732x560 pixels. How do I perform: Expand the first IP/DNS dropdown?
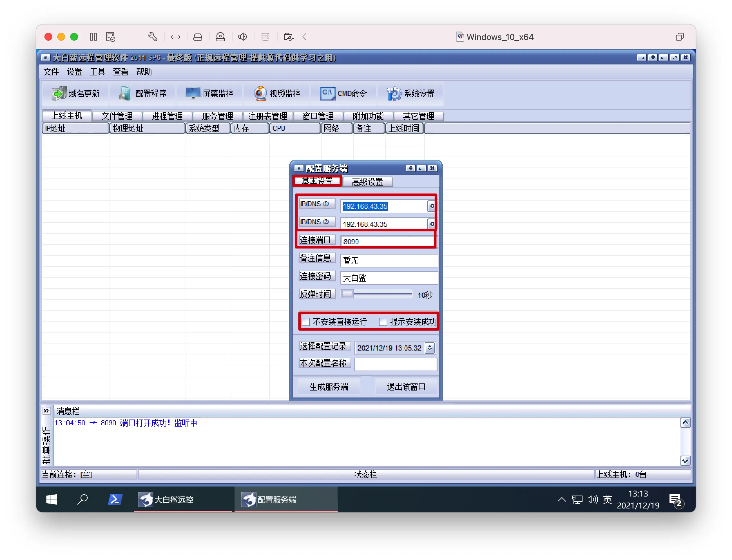pyautogui.click(x=432, y=206)
